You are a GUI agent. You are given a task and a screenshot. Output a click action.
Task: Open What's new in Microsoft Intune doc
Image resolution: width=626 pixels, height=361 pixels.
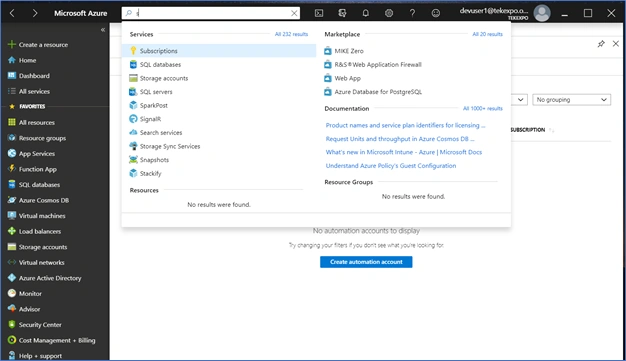coord(404,152)
